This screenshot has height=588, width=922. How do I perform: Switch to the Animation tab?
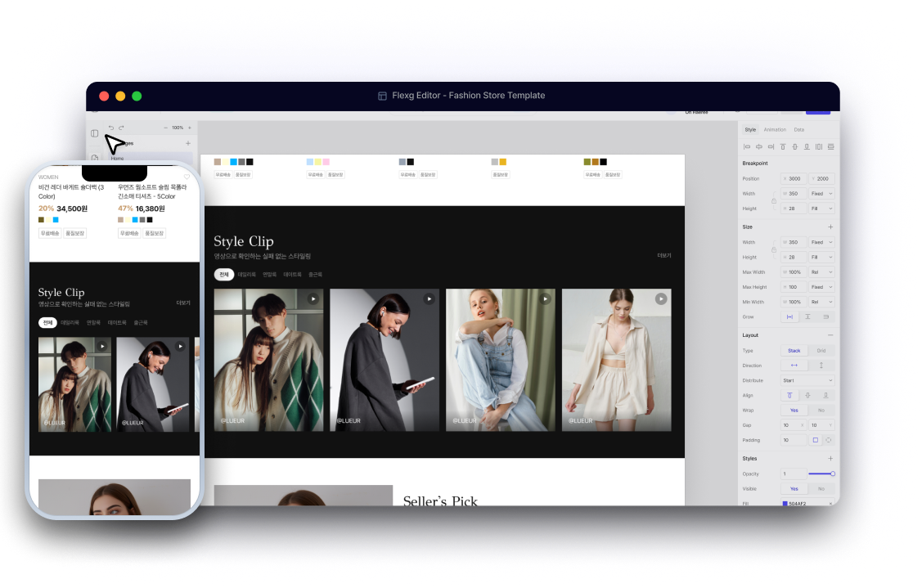click(776, 129)
